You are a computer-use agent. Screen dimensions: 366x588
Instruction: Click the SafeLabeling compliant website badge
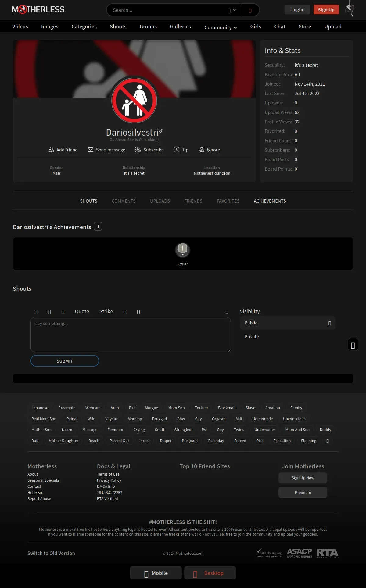269,553
